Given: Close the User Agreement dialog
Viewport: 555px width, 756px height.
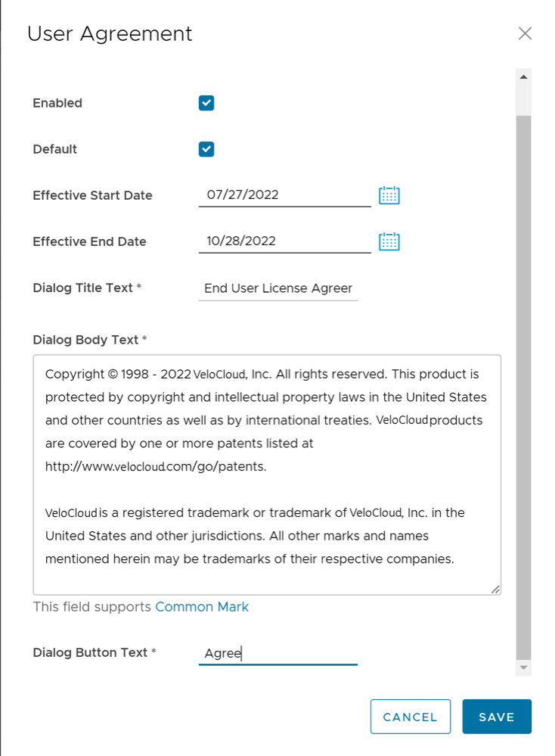Looking at the screenshot, I should coord(526,33).
